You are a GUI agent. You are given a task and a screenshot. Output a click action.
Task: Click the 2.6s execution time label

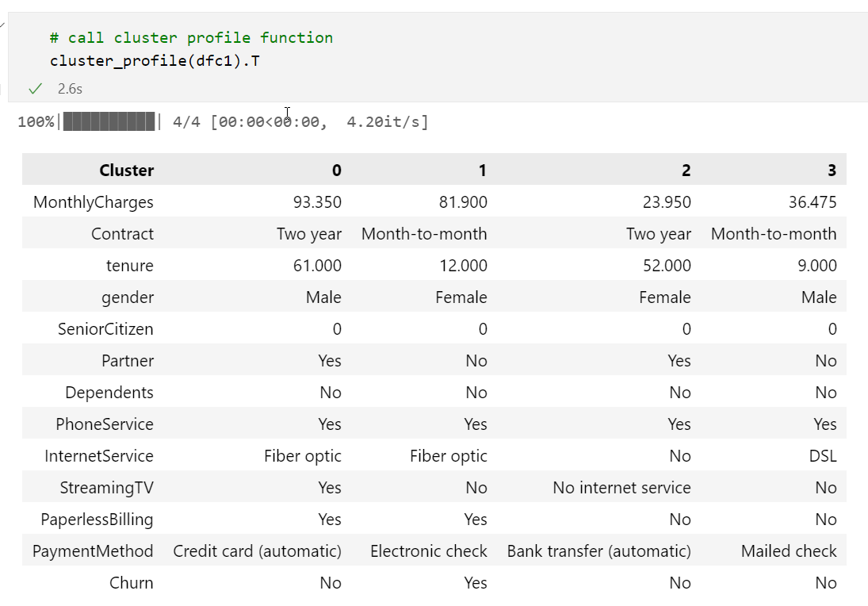click(x=70, y=89)
